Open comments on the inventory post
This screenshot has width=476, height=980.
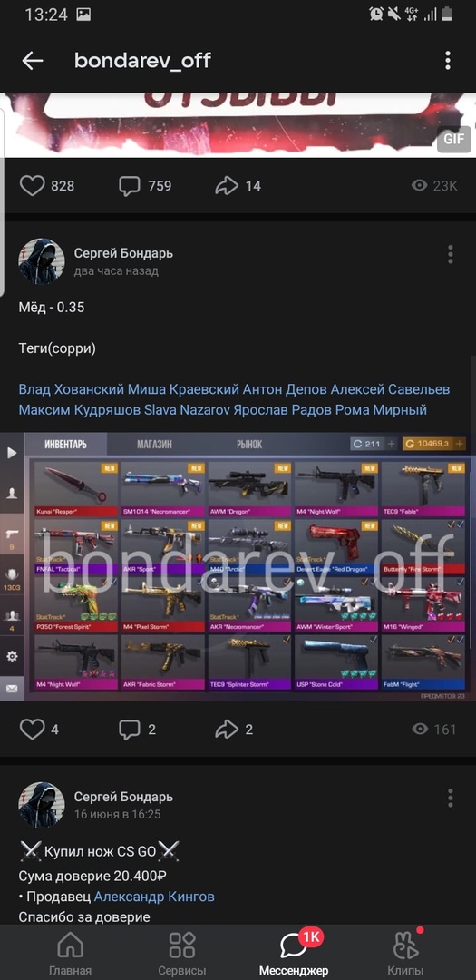tap(130, 729)
